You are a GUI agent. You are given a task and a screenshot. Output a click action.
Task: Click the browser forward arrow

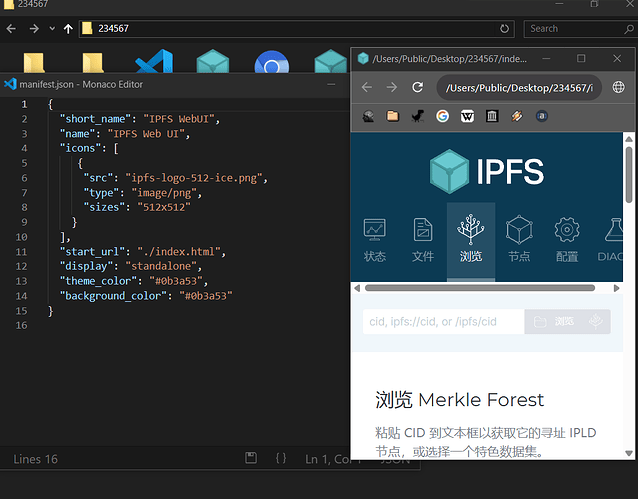[x=391, y=87]
